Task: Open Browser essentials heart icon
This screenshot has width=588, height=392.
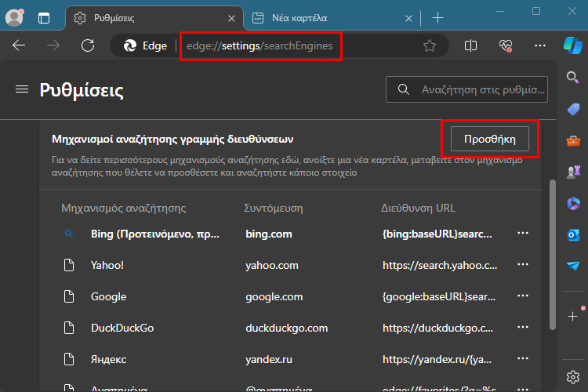Action: tap(506, 45)
